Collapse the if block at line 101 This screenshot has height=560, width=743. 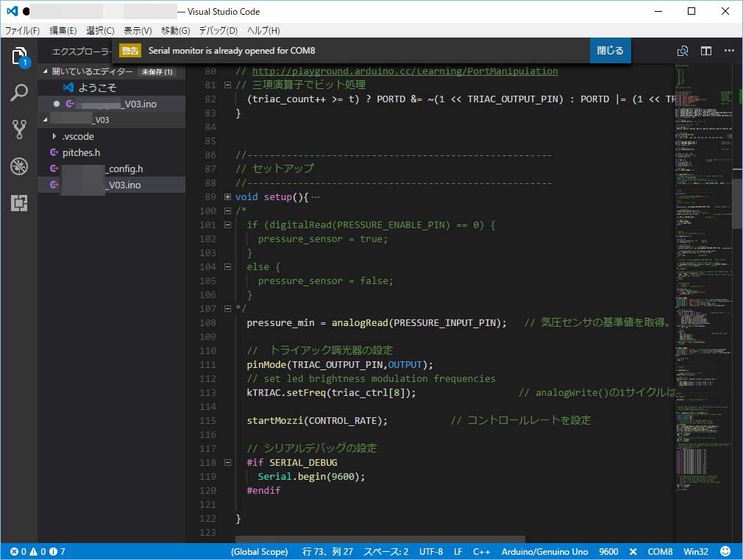227,225
